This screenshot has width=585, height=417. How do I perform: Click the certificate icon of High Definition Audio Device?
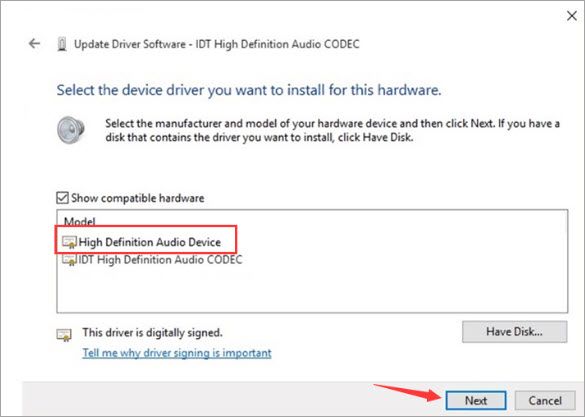[69, 242]
